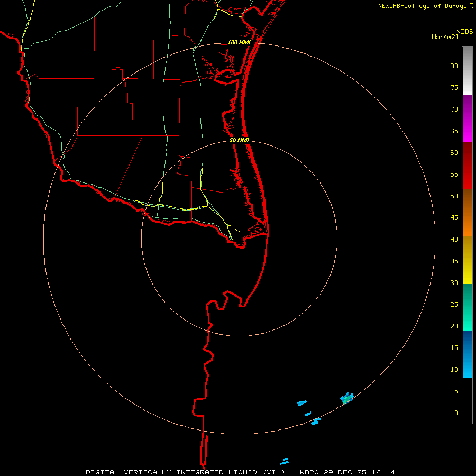Click the kg/m2 units label
The image size is (476, 476).
[x=445, y=37]
